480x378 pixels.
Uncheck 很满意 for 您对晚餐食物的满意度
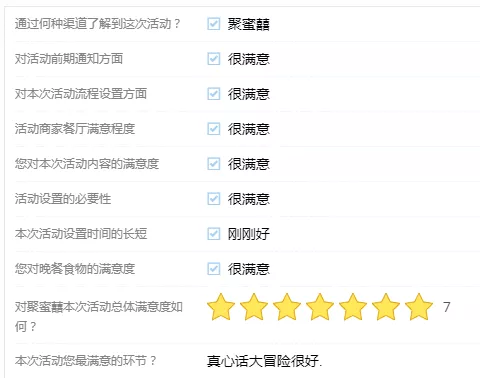point(214,269)
